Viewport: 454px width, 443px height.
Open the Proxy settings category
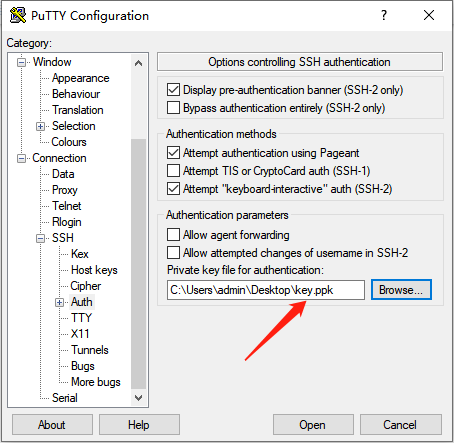(65, 190)
